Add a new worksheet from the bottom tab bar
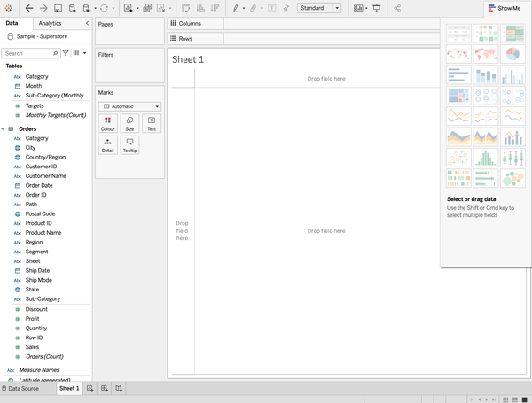This screenshot has height=403, width=532. [x=90, y=389]
